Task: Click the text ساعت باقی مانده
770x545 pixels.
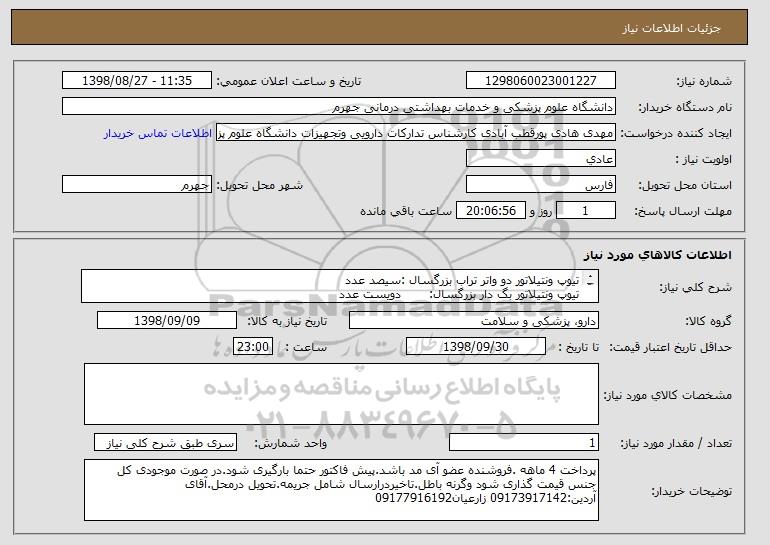Action: [406, 211]
